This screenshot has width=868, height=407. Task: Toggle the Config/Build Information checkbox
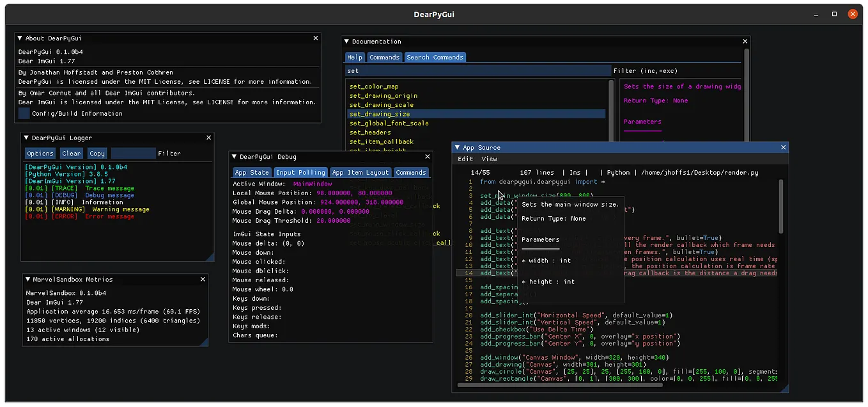point(24,113)
